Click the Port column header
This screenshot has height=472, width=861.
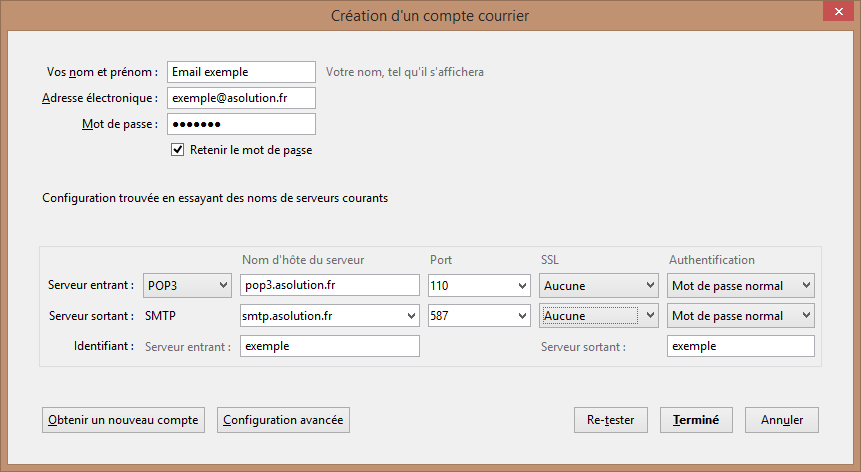(x=441, y=260)
